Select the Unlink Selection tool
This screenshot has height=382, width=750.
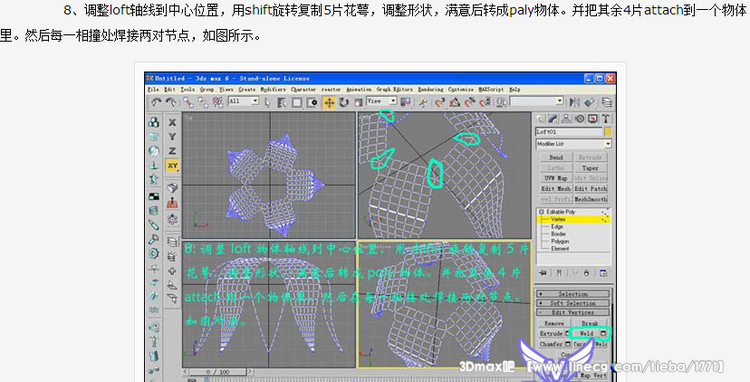click(x=203, y=102)
